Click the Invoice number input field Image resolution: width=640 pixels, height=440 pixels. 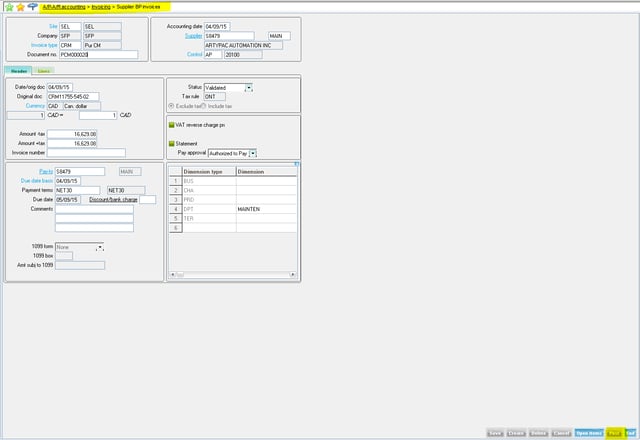[x=85, y=153]
